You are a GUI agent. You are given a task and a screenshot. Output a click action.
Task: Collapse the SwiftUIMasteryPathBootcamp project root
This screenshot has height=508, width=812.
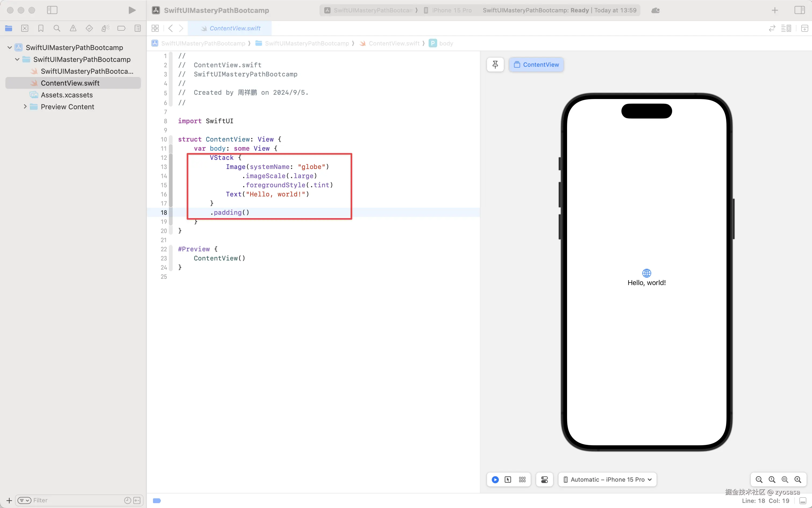[10, 47]
